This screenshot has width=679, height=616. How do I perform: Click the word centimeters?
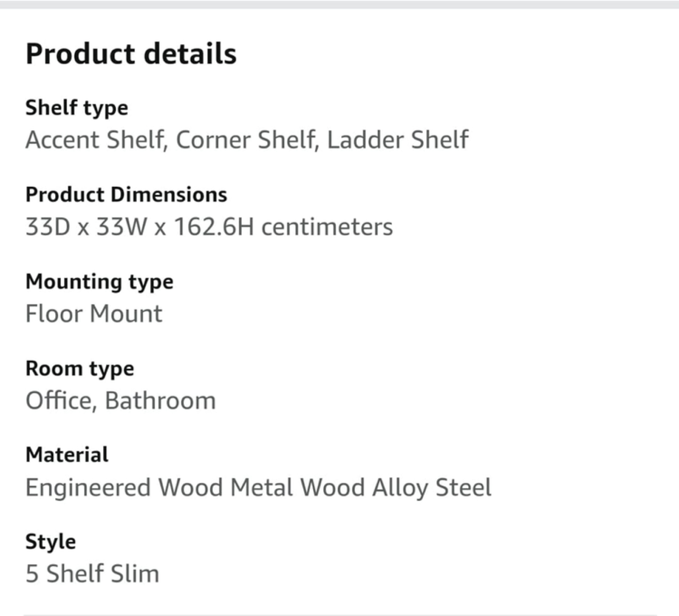[327, 227]
